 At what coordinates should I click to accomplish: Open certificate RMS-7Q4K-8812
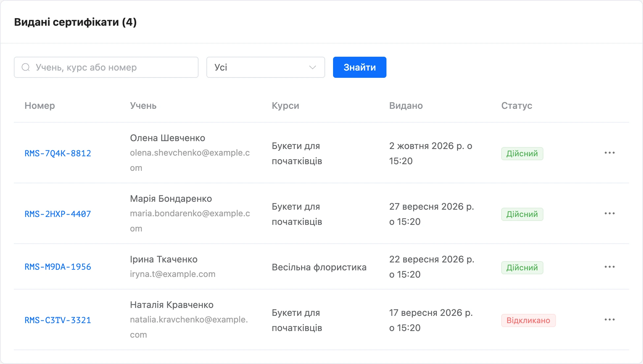pyautogui.click(x=58, y=153)
